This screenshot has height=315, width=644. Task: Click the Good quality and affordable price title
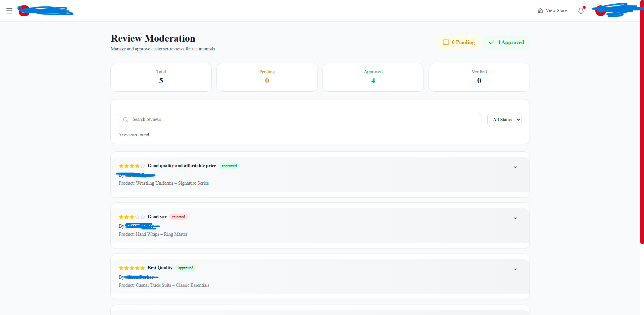pyautogui.click(x=182, y=166)
